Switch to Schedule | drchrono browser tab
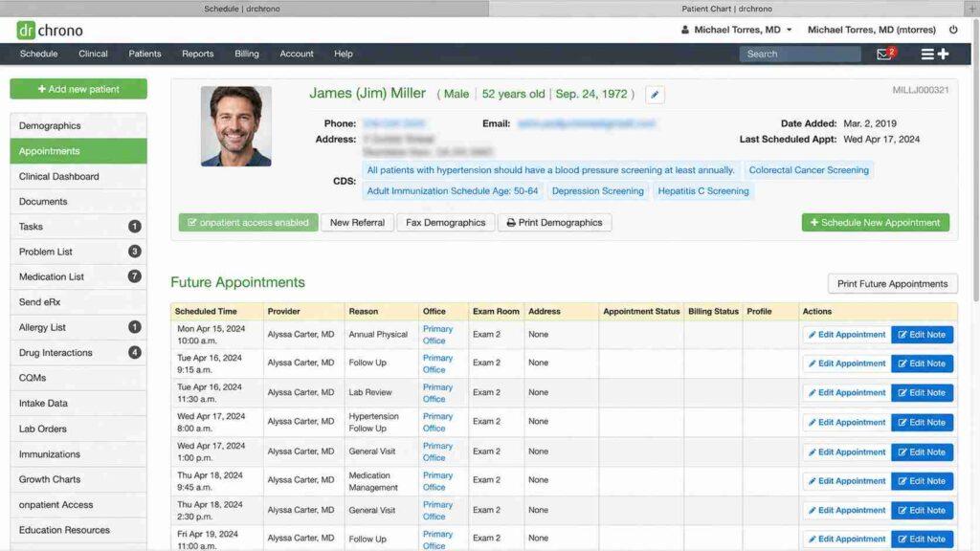The height and width of the screenshot is (551, 980). coord(242,9)
